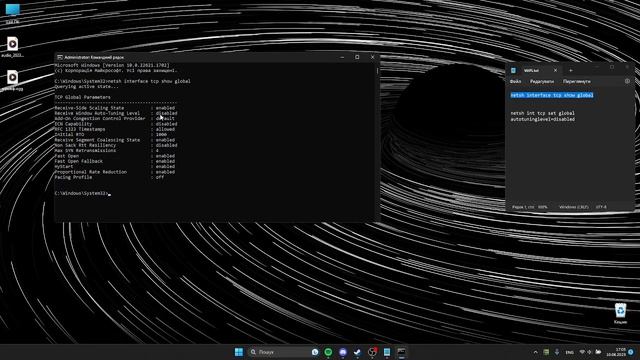Select the blue monitor desktop icon

[13, 13]
